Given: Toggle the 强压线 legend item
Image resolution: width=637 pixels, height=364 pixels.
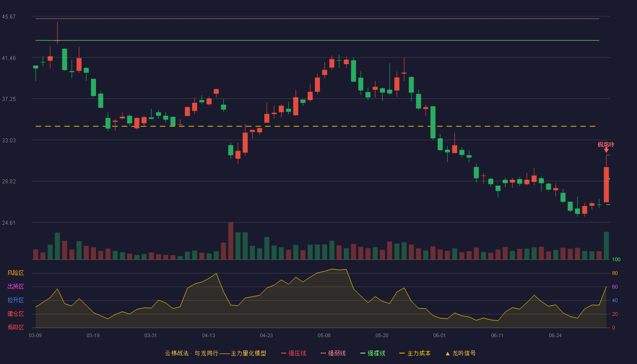Looking at the screenshot, I should [293, 353].
